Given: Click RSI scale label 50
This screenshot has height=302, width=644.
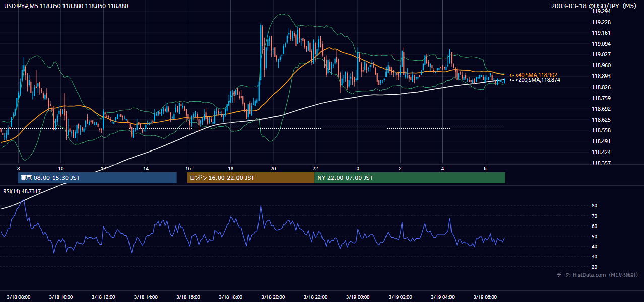Looking at the screenshot, I should click(x=595, y=237).
